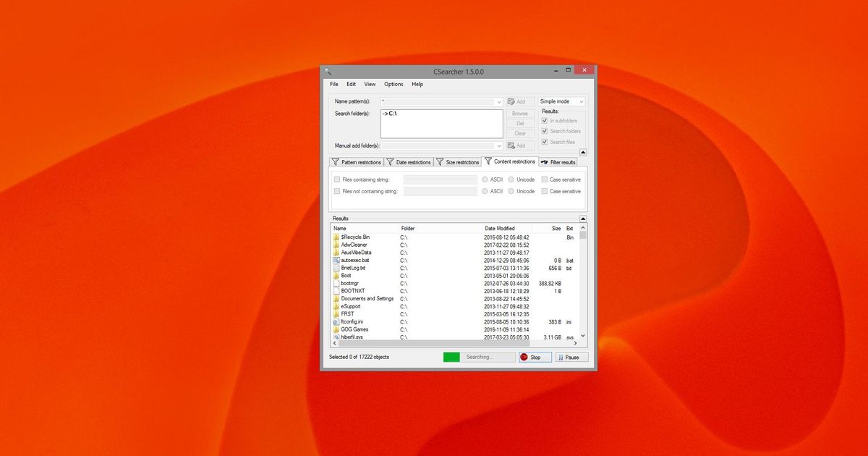Select the ASCII radio for files containing string
This screenshot has width=868, height=456.
[x=485, y=180]
